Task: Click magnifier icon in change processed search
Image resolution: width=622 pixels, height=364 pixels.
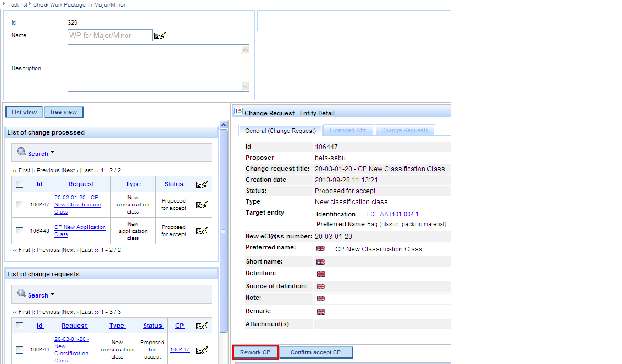Action: click(x=21, y=152)
